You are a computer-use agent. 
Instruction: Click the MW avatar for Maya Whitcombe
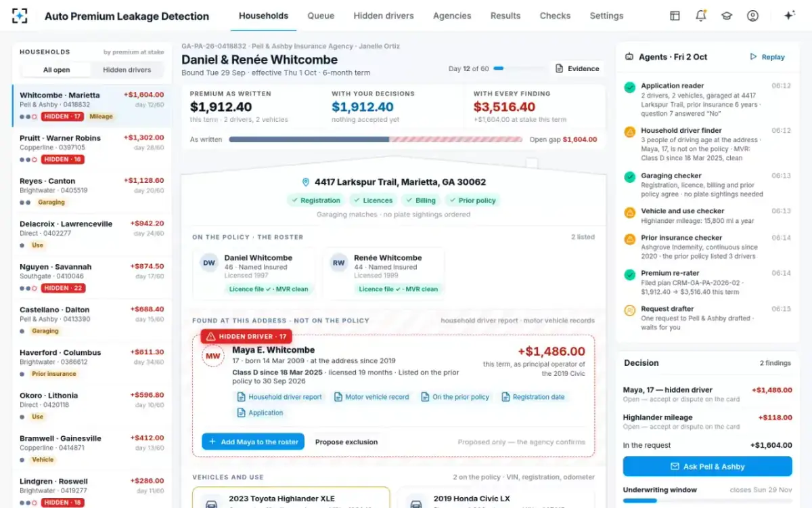tap(213, 356)
